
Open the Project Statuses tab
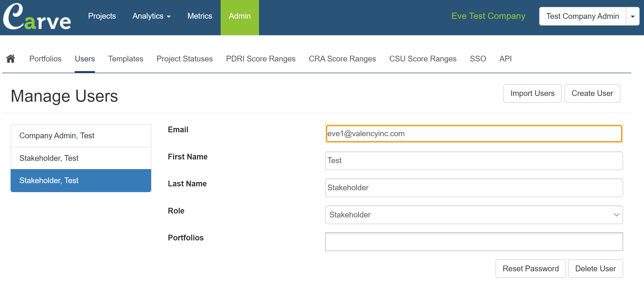[185, 58]
